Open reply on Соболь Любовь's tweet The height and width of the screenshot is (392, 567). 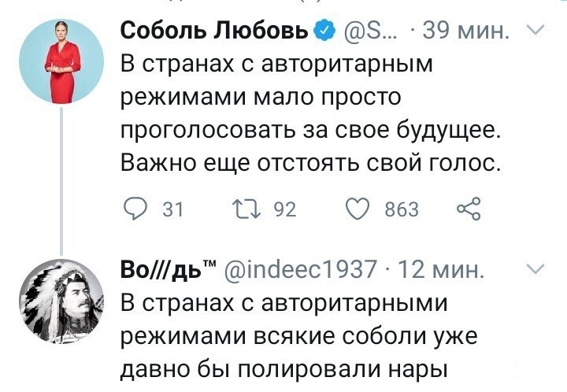point(135,209)
